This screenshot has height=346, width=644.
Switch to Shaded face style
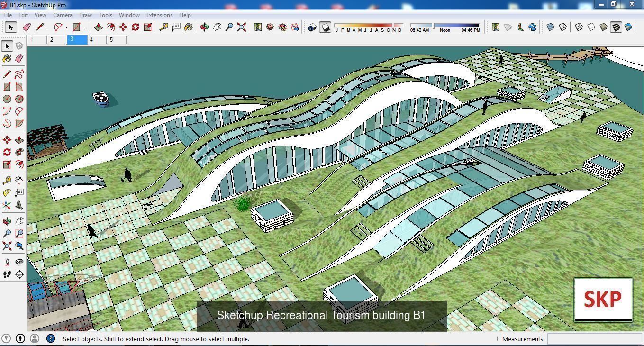coord(603,27)
